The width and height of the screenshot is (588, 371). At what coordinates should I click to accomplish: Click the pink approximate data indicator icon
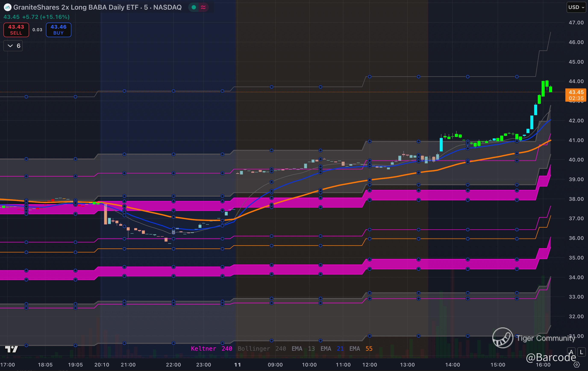point(203,7)
